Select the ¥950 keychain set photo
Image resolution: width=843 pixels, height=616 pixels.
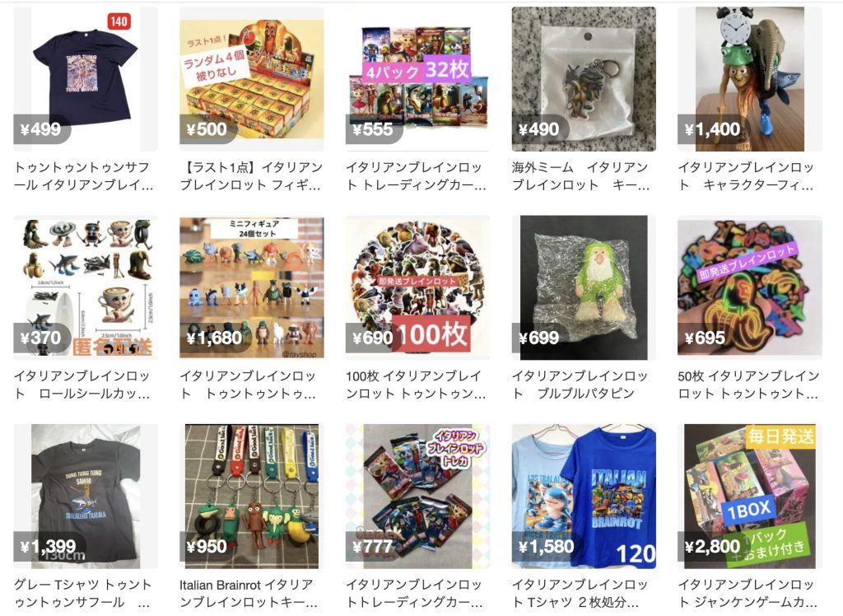click(x=252, y=496)
